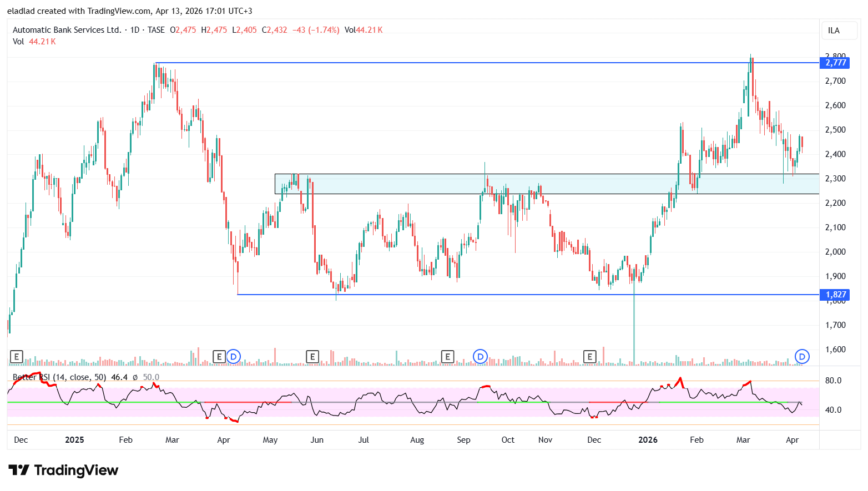Open the dividend marker near April 2026
The image size is (868, 491).
(x=802, y=357)
